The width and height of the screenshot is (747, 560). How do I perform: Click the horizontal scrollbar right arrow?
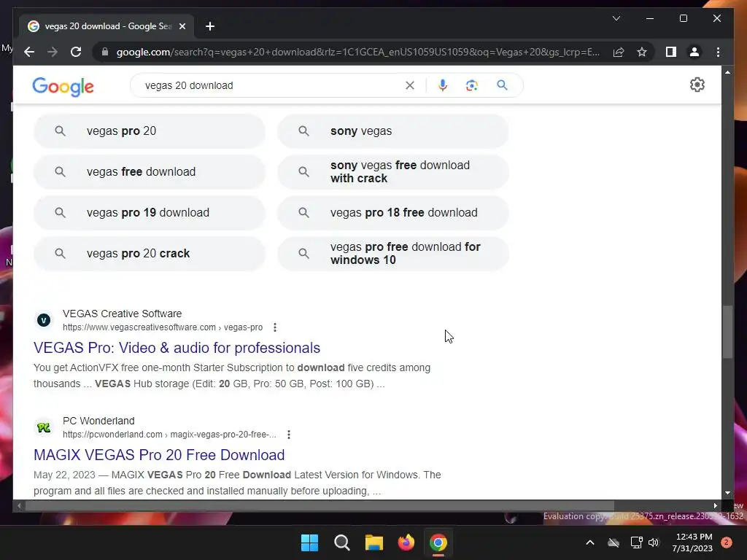(716, 506)
